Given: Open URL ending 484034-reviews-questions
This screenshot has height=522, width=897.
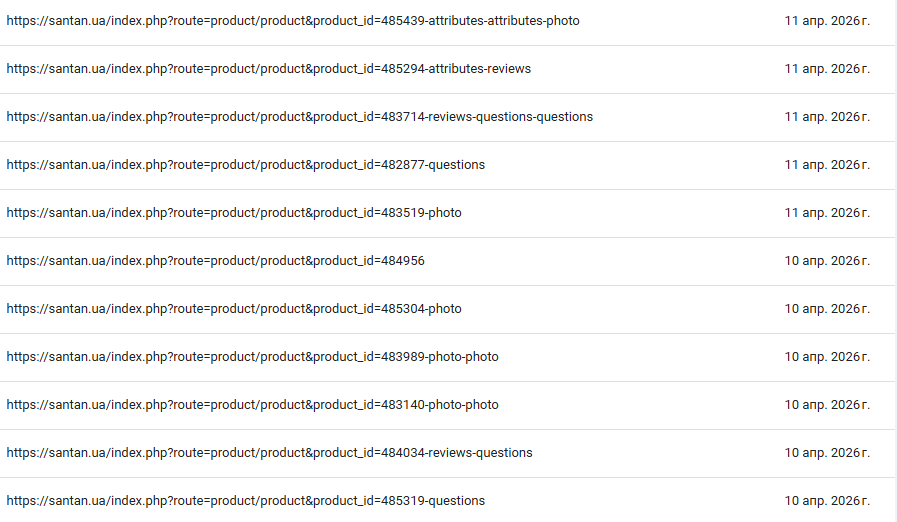Looking at the screenshot, I should [x=269, y=453].
